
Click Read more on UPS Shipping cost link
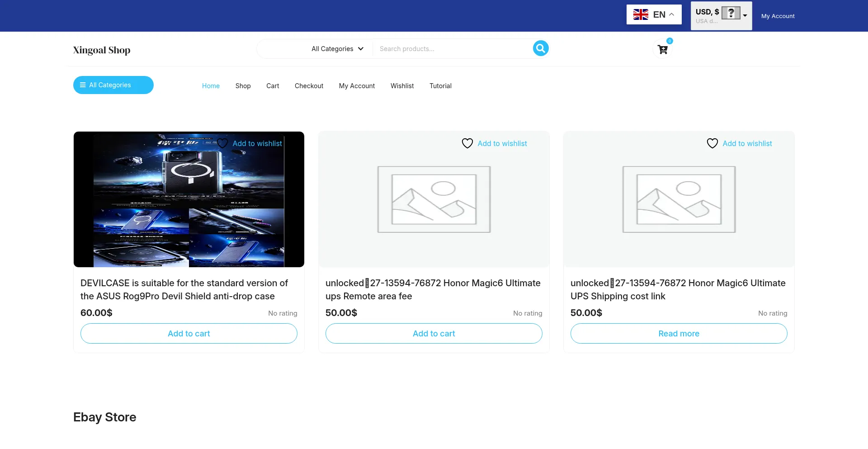pos(679,334)
